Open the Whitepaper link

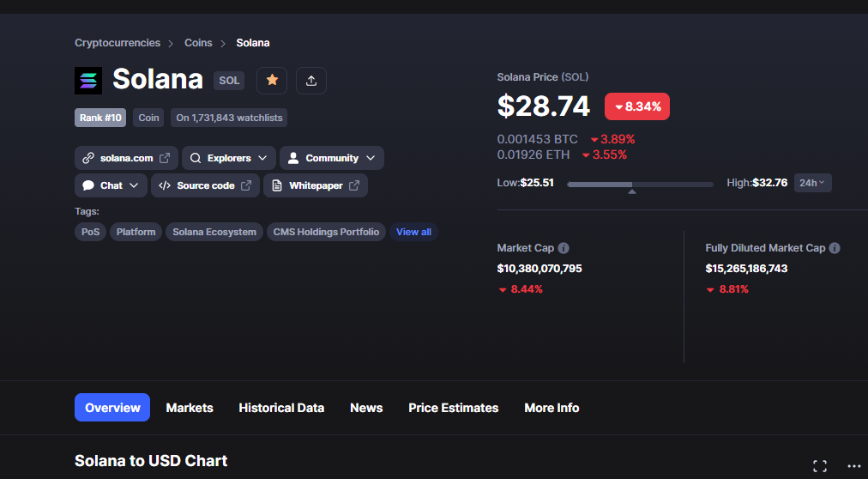pyautogui.click(x=316, y=185)
